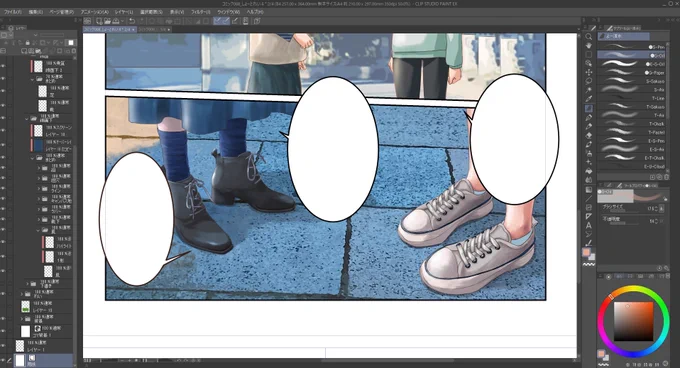Screen dimensions: 680x368
Task: Open the レイヤー menu
Action: coord(124,12)
